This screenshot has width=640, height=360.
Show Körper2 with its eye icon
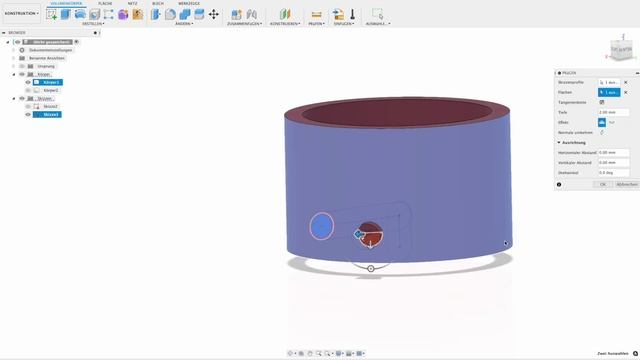point(28,90)
